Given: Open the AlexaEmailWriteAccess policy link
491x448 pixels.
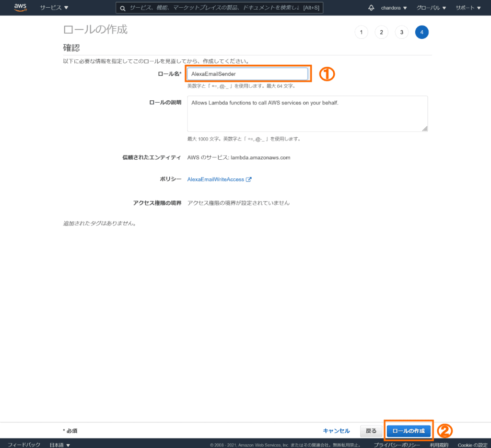Looking at the screenshot, I should click(215, 179).
